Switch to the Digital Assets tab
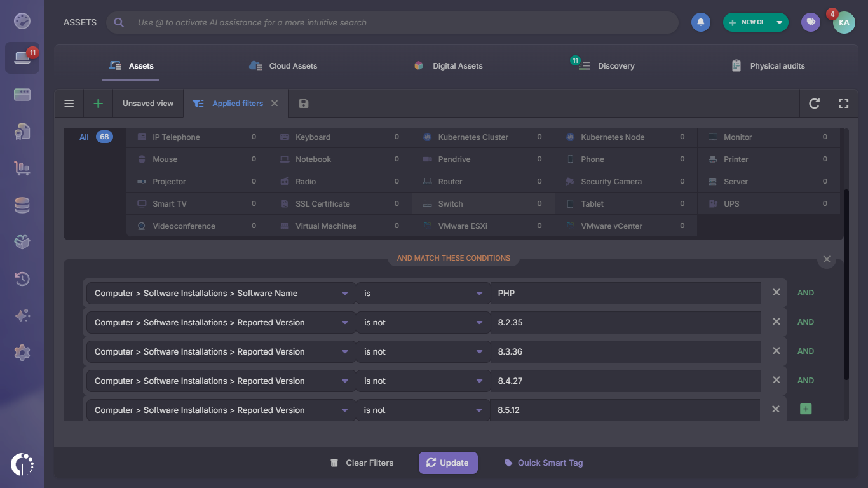This screenshot has width=868, height=488. point(448,66)
